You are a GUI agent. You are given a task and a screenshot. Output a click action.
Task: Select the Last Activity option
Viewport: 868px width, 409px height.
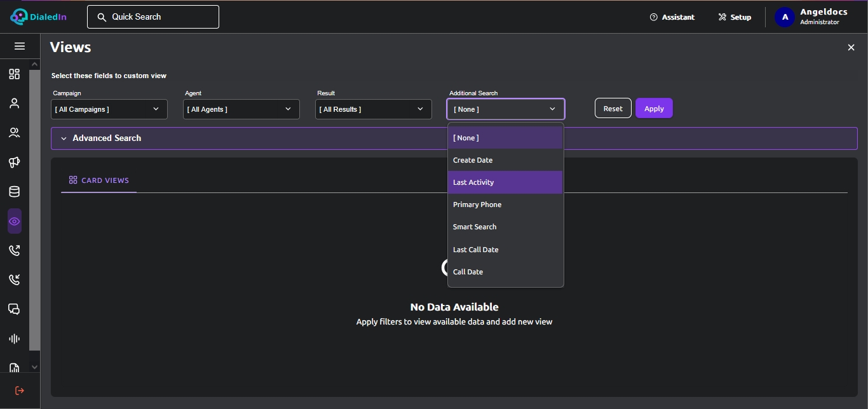click(505, 182)
